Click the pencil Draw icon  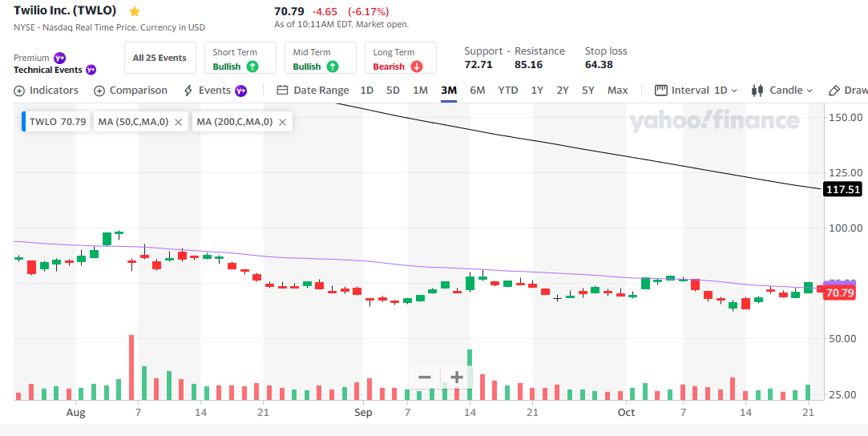[x=834, y=91]
